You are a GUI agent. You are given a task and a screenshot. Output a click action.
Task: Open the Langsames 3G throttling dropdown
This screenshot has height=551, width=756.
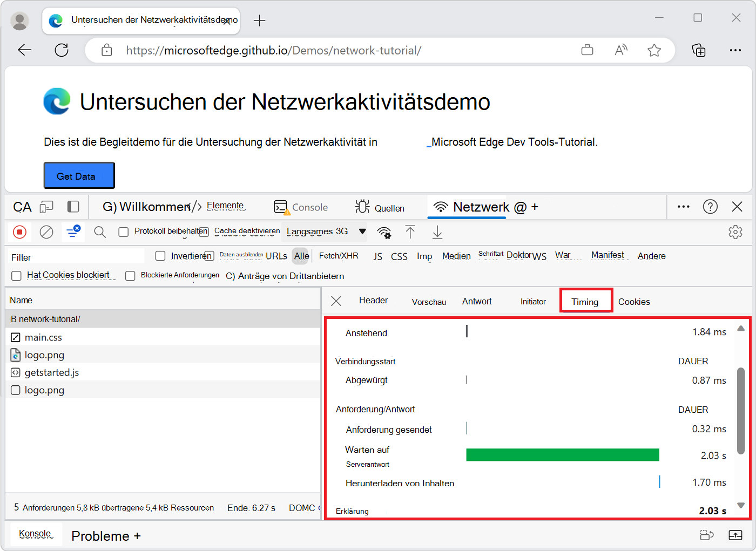(327, 232)
